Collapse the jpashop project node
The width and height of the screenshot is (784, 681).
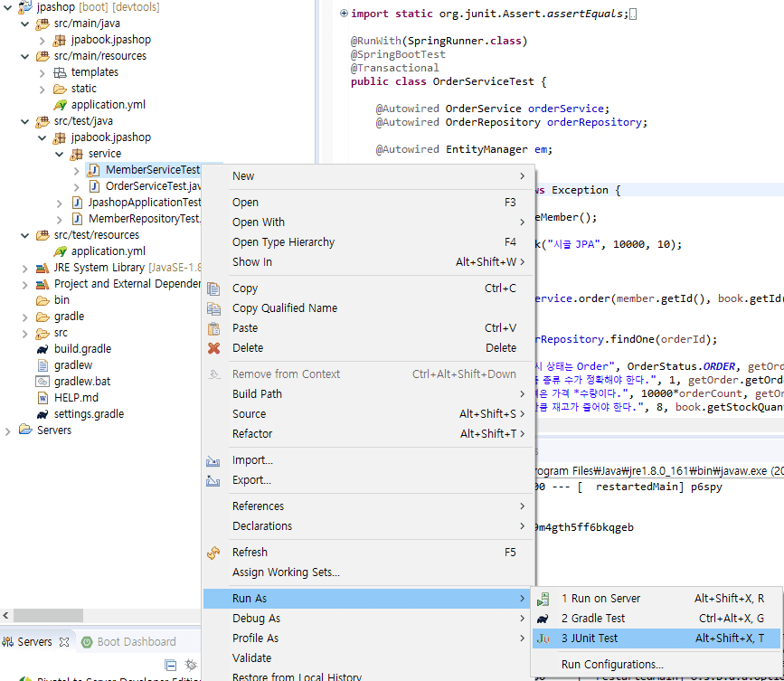8,7
